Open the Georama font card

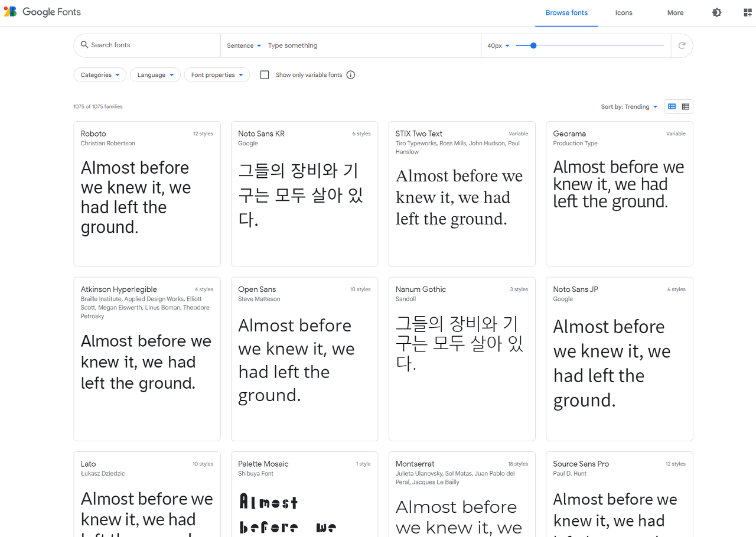[x=620, y=194]
